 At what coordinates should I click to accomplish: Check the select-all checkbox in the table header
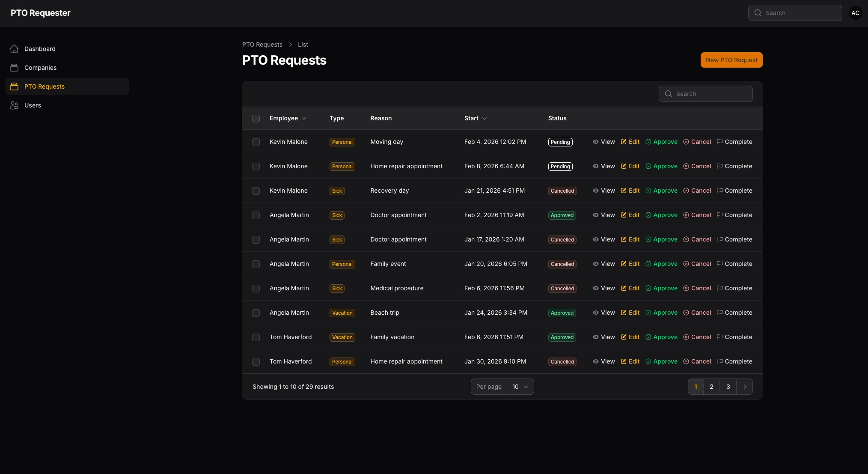[256, 118]
